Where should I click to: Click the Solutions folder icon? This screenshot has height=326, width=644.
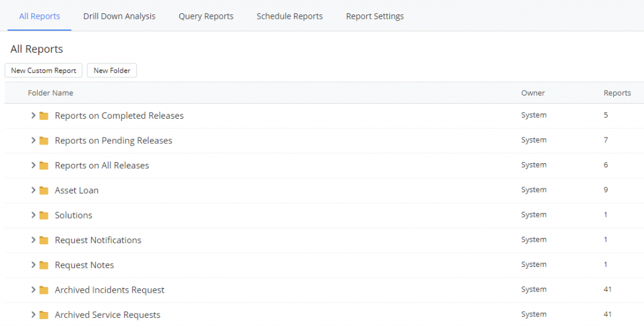click(x=43, y=215)
